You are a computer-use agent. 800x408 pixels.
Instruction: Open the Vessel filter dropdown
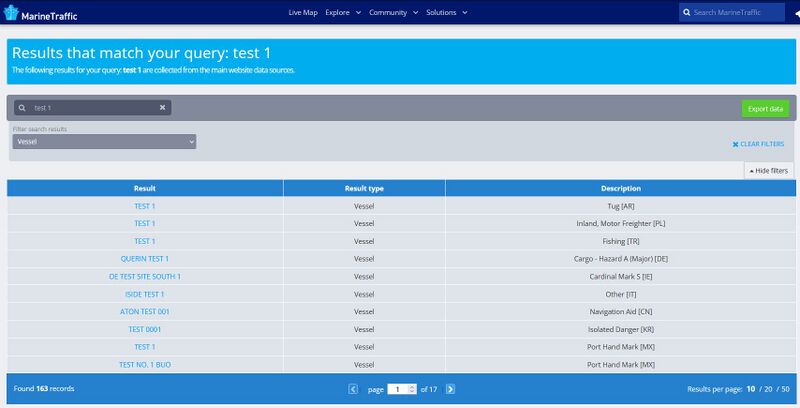coord(104,142)
